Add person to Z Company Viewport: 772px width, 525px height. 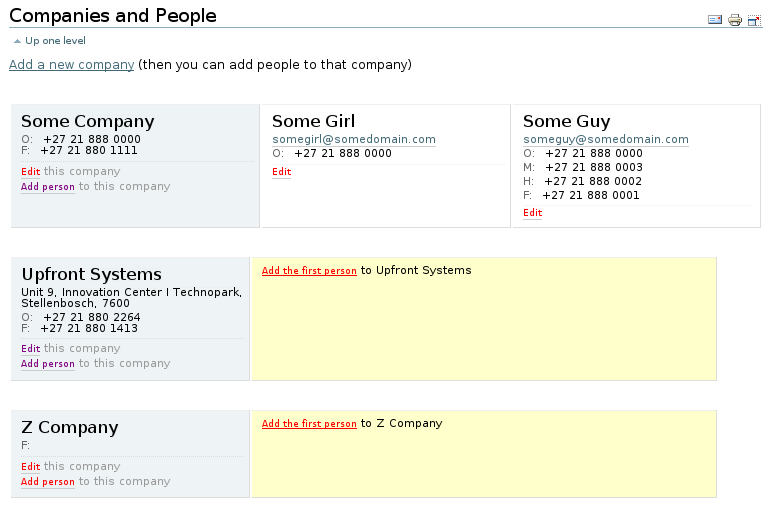(47, 482)
